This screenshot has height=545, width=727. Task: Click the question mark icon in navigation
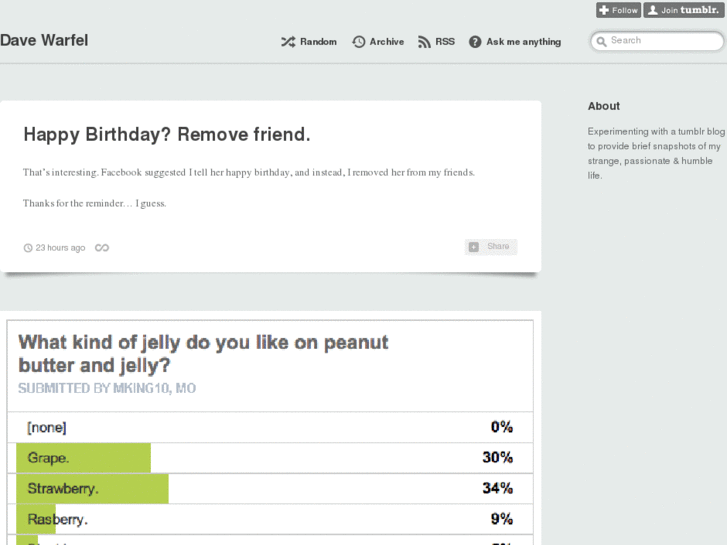coord(475,42)
